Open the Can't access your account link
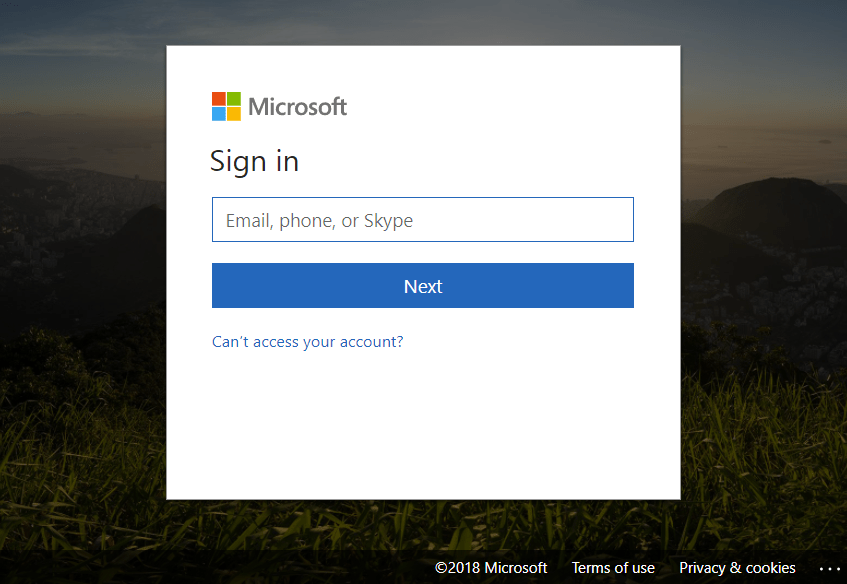Screen dimensions: 847x584 (307, 341)
